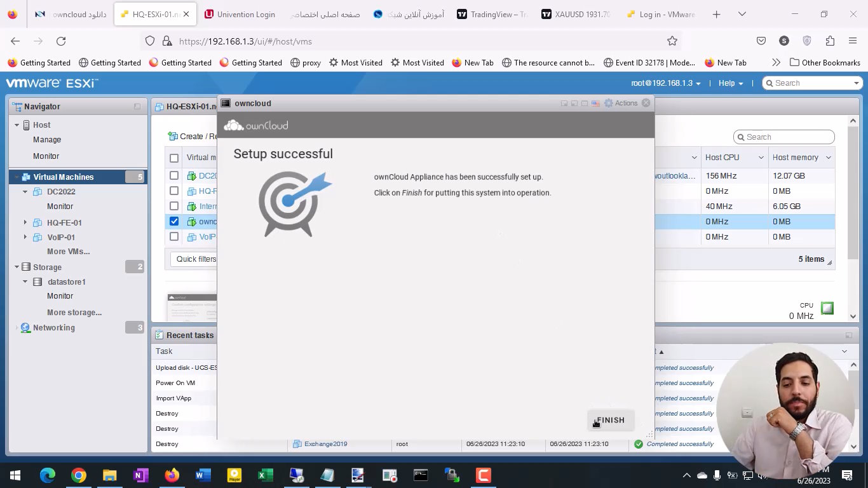Click the Recent tasks panel minimize icon
Image resolution: width=868 pixels, height=488 pixels.
coord(848,335)
